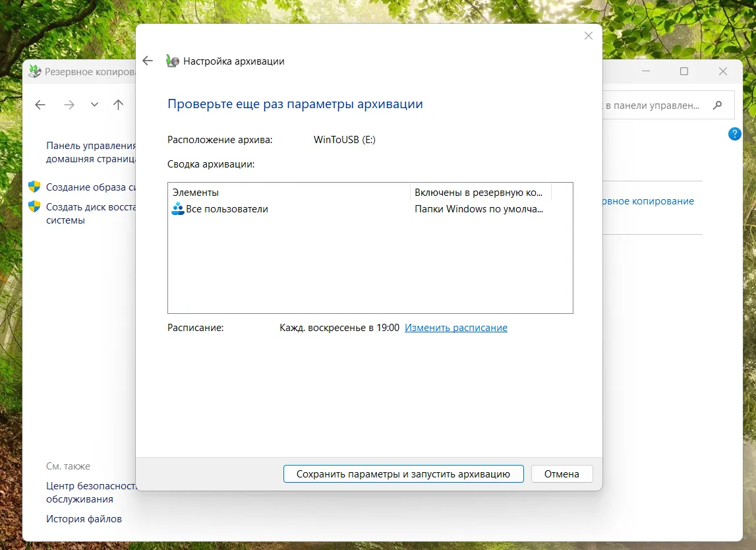Click the Все пользователи users icon
Screen dimensions: 756x550
177,209
